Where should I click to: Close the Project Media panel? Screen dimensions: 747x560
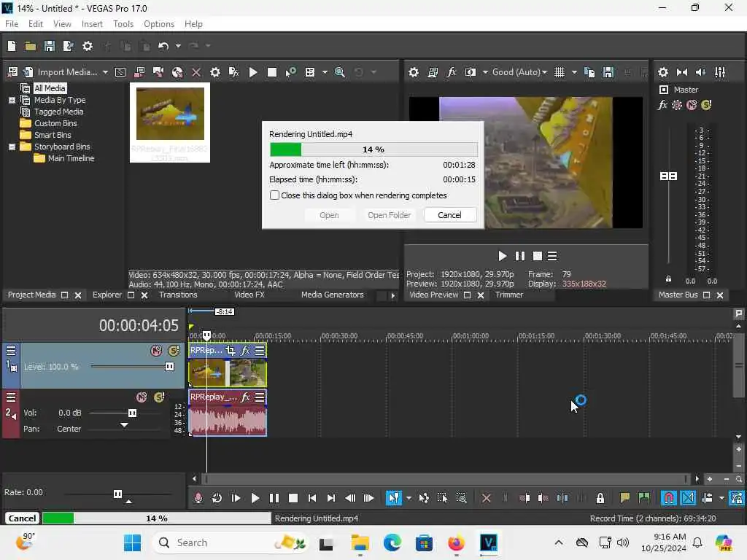click(x=78, y=295)
